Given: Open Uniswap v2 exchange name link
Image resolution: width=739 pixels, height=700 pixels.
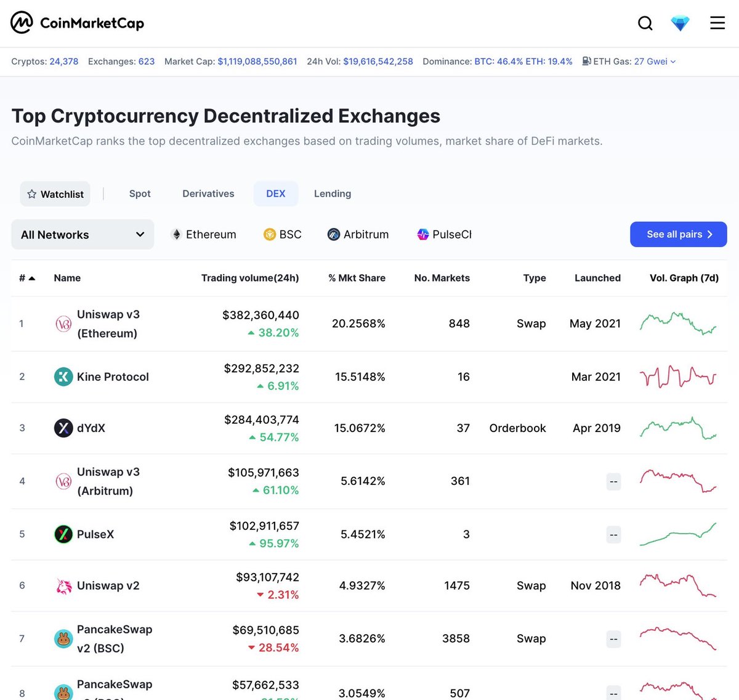Looking at the screenshot, I should (x=108, y=585).
